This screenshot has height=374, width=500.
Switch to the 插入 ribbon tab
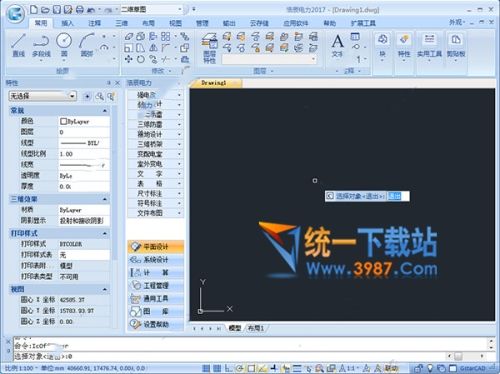tap(68, 23)
